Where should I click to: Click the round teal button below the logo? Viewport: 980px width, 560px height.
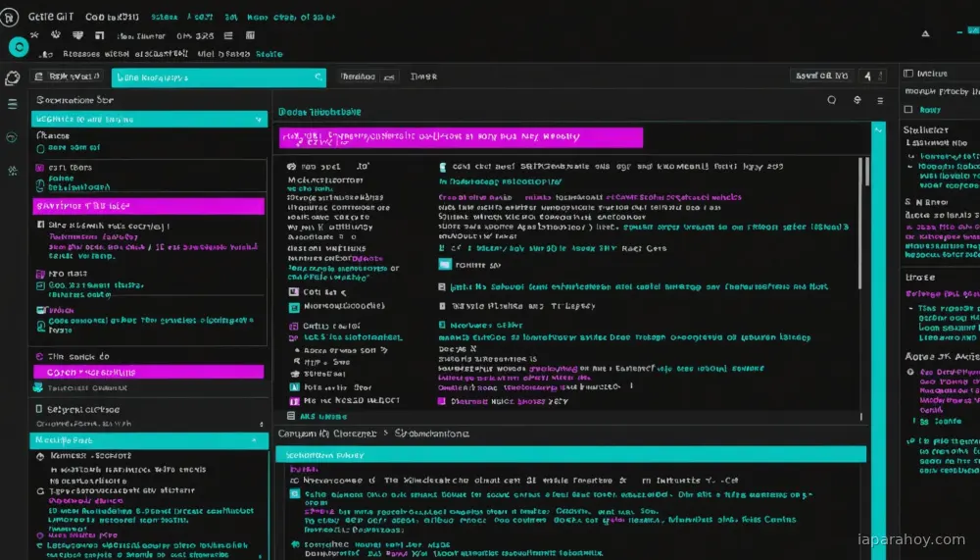pos(19,47)
